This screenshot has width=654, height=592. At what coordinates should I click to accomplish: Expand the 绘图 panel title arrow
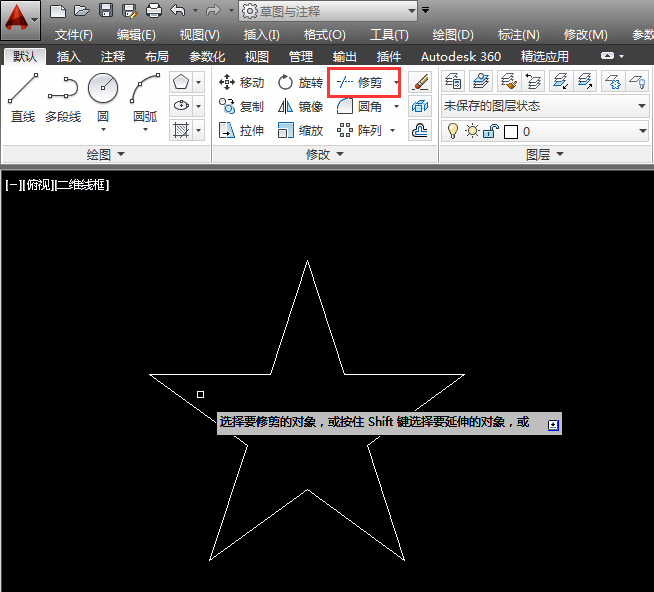[x=121, y=154]
